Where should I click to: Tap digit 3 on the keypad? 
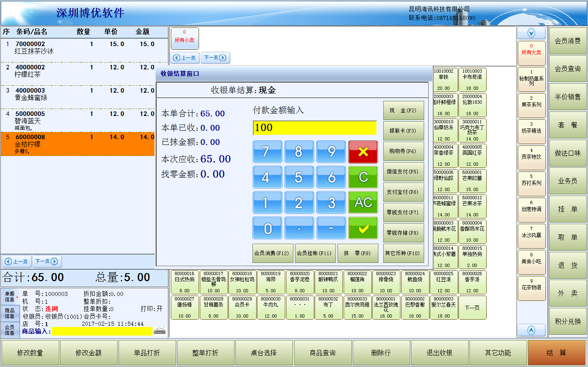[331, 202]
